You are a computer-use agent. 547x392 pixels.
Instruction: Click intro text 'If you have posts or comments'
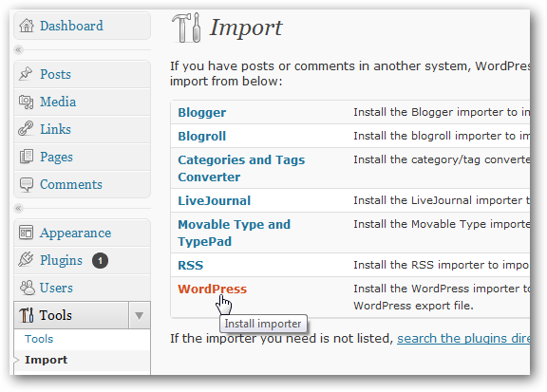tap(262, 65)
